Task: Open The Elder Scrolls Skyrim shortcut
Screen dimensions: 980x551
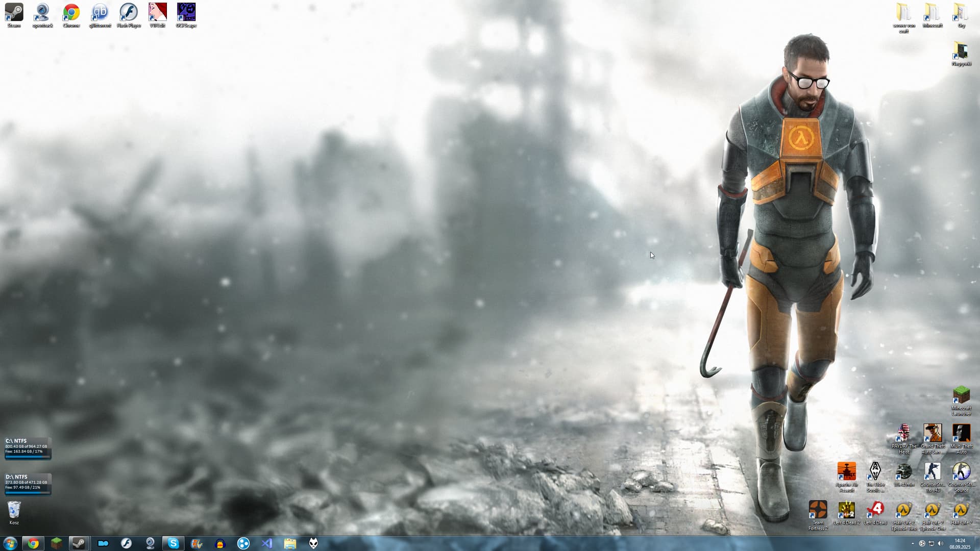Action: point(875,472)
